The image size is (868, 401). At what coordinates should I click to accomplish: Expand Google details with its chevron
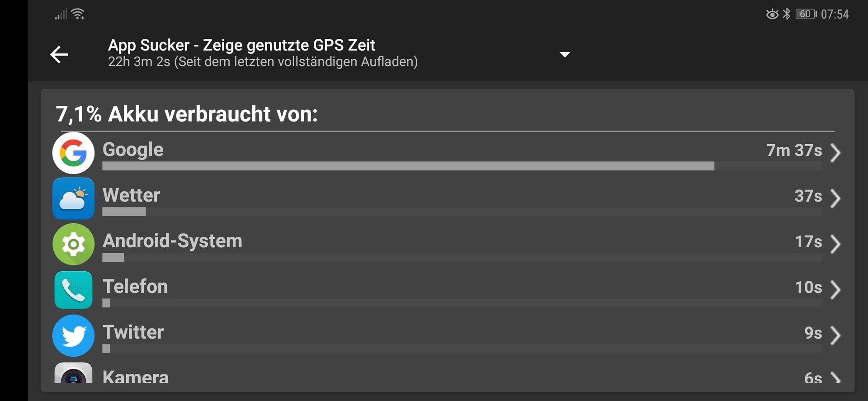pyautogui.click(x=835, y=152)
